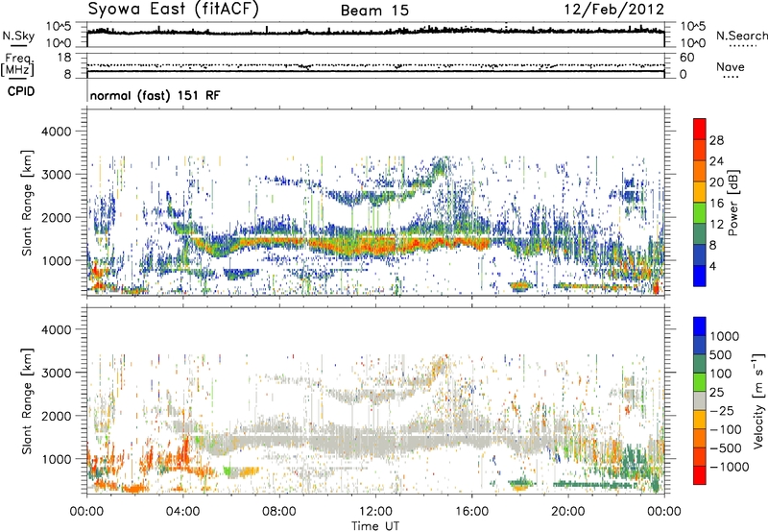Click the solid line sample under "N.Sky"
The width and height of the screenshot is (768, 532).
tap(18, 46)
